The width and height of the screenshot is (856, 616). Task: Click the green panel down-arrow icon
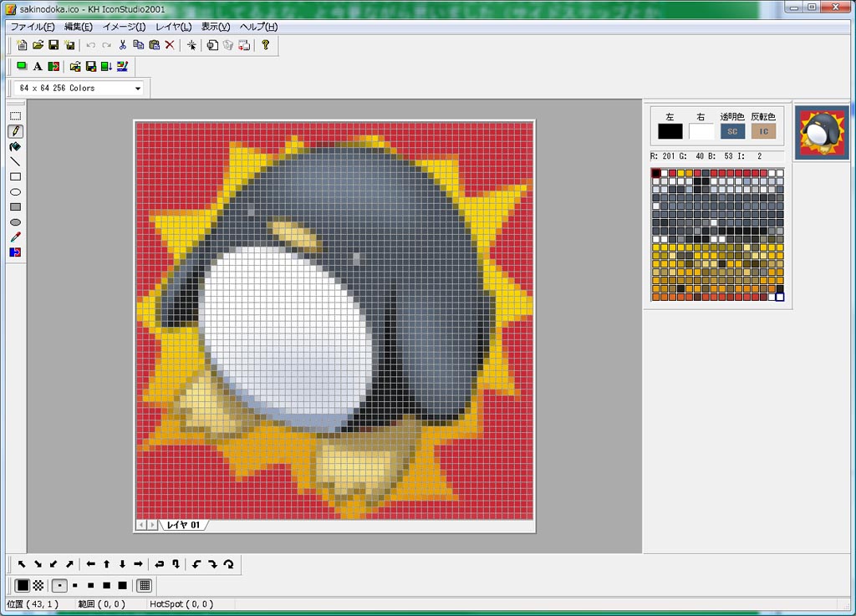tap(107, 67)
